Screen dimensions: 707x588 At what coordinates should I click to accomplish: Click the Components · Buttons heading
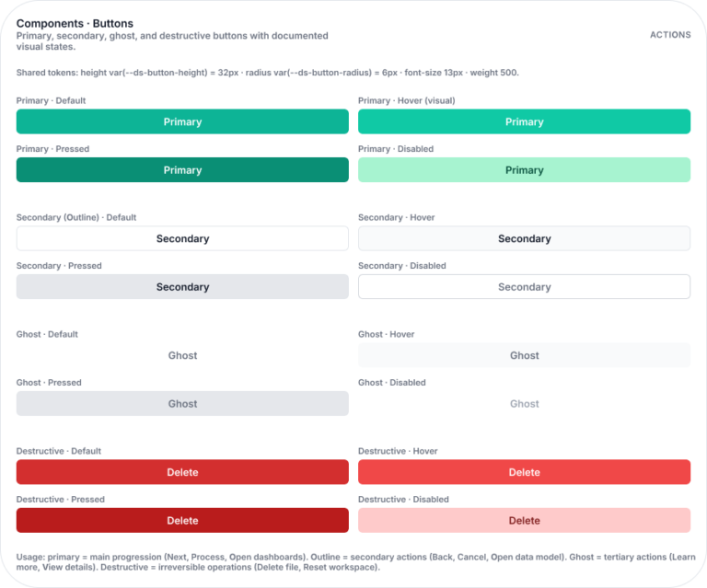click(75, 23)
